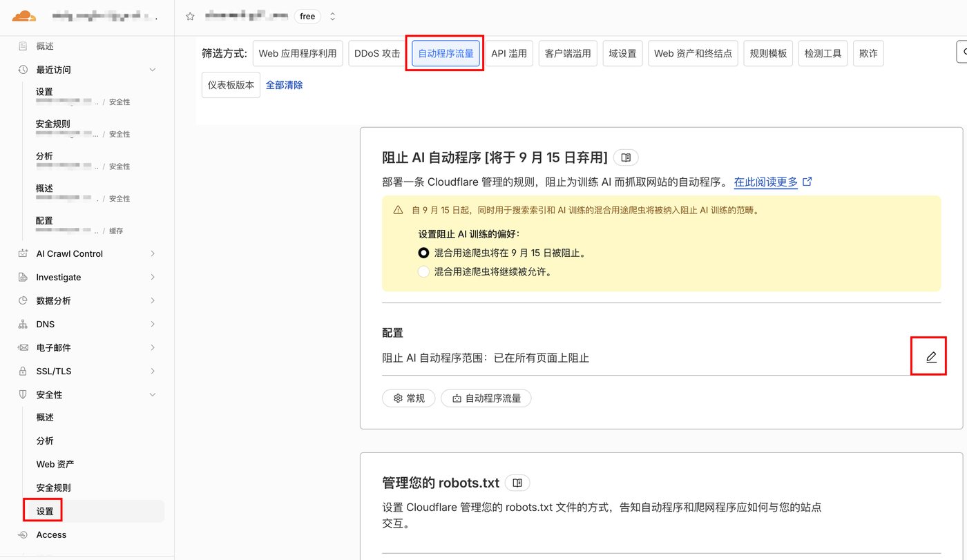This screenshot has height=560, width=967.
Task: Click the DNS network icon in sidebar
Action: coord(23,324)
